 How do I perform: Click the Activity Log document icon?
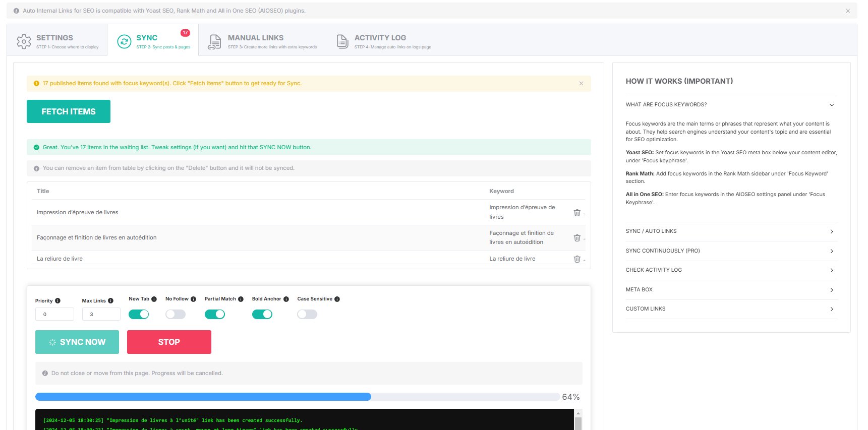pos(342,41)
